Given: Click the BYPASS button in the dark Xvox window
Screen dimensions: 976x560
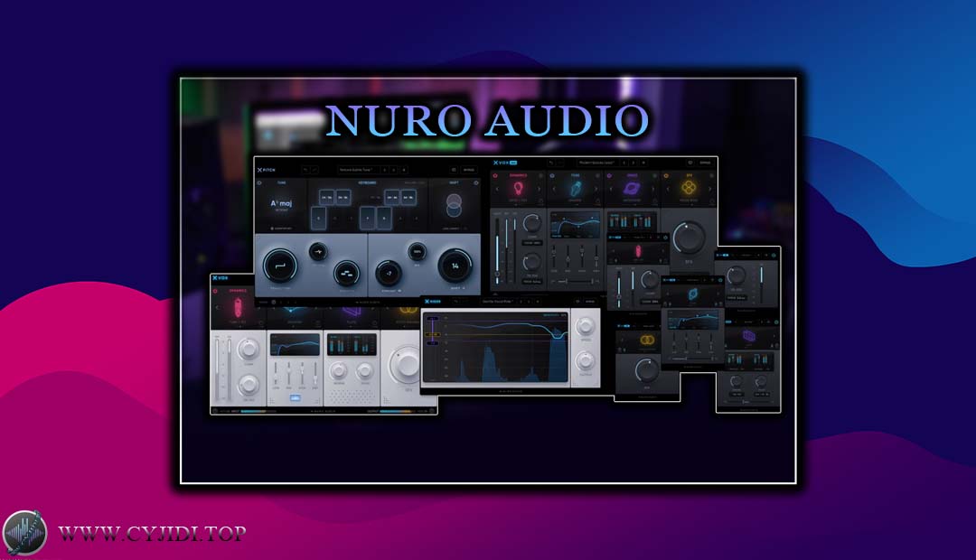Looking at the screenshot, I should 705,163.
